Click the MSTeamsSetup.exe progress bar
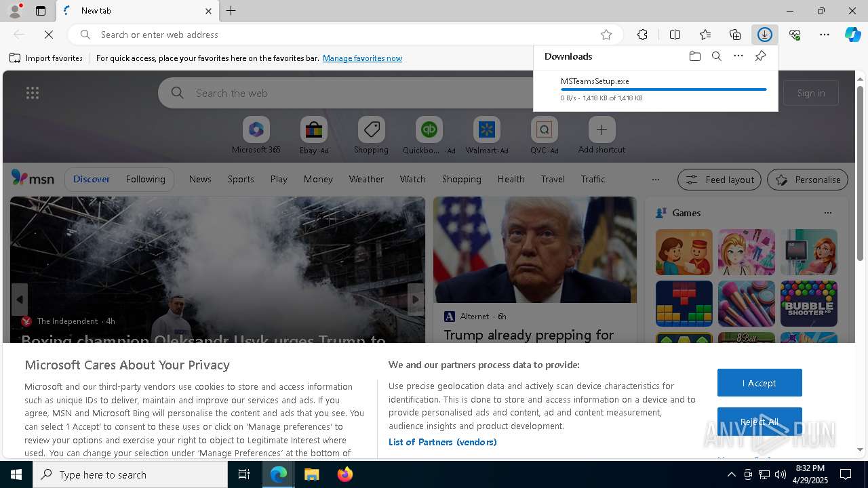The image size is (868, 488). 663,89
